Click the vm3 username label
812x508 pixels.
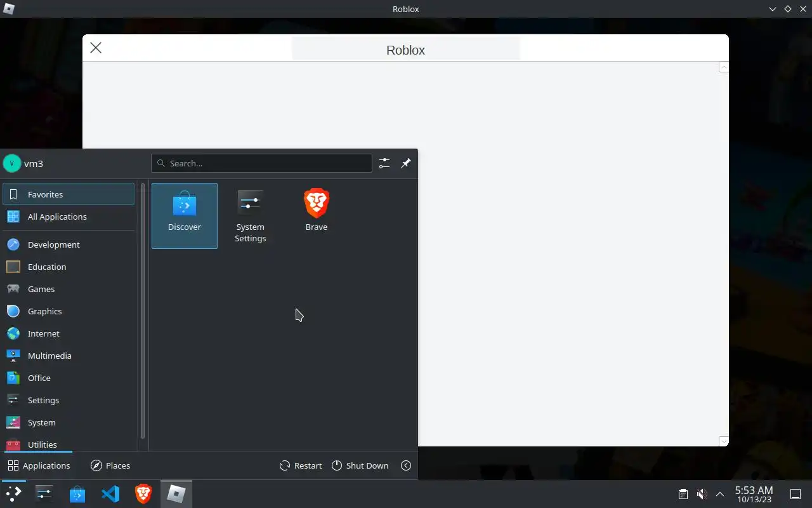[34, 163]
